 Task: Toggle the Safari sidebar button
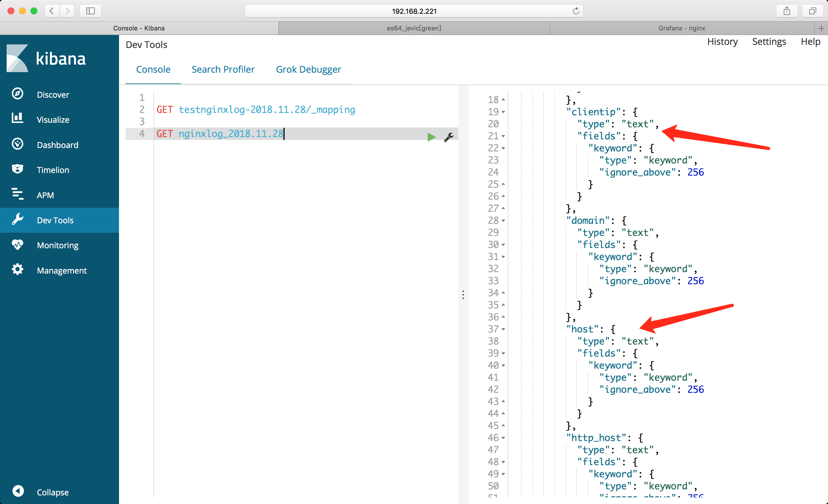pos(90,11)
